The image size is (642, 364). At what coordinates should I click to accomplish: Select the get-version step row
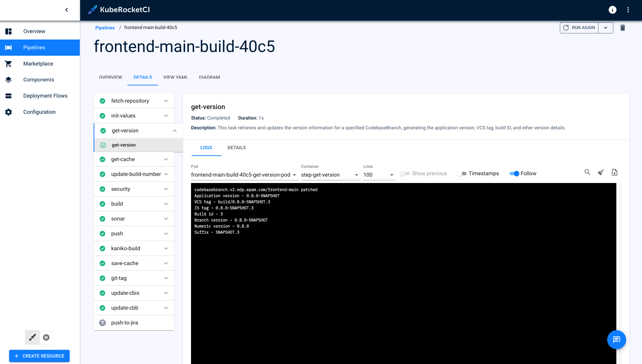138,145
